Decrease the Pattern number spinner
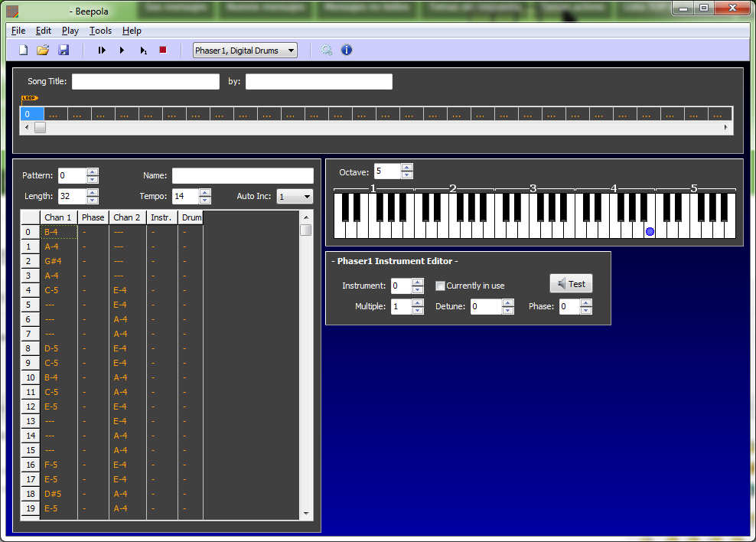756x542 pixels. 93,179
